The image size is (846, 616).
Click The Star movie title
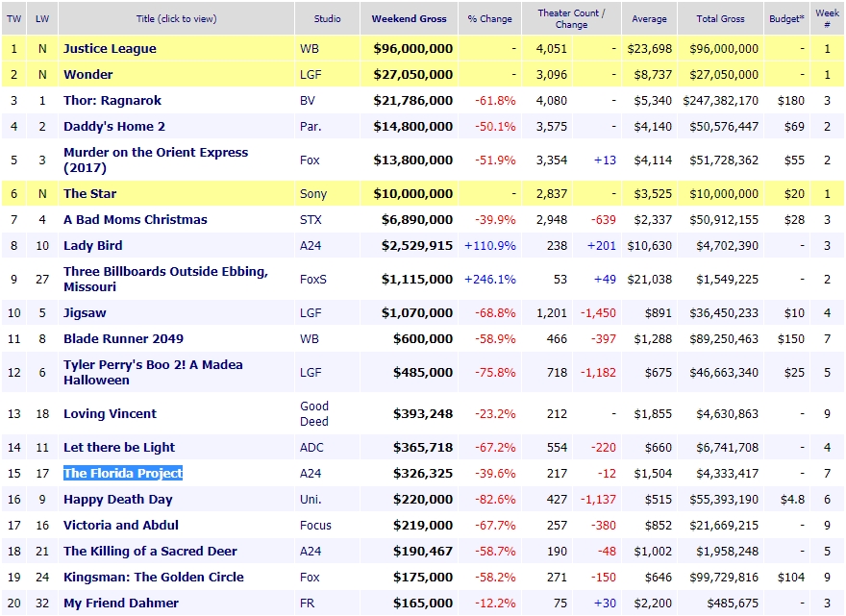[x=90, y=194]
